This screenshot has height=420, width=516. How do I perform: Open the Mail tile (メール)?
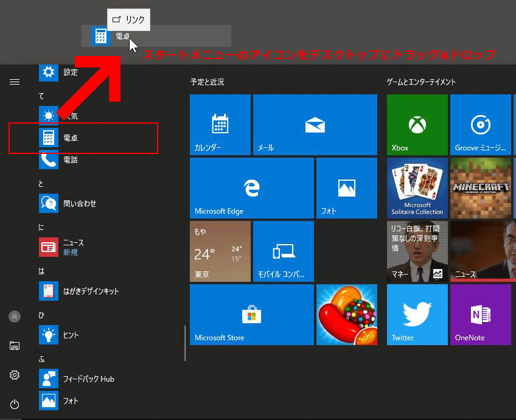[313, 125]
